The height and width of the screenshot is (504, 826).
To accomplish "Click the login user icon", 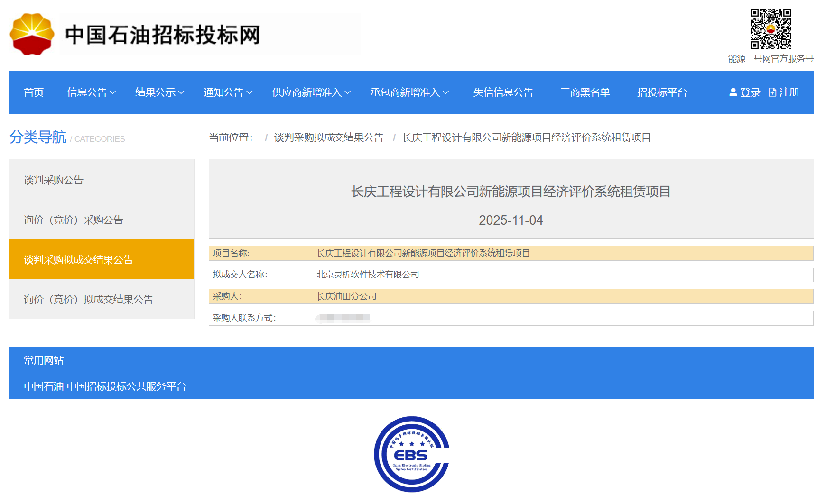I will tap(733, 92).
